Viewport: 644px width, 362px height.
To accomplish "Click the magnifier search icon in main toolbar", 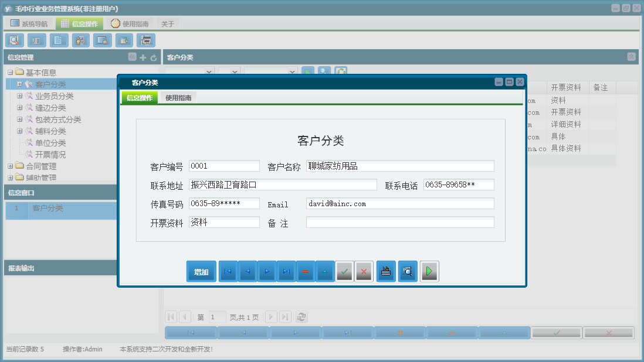I will (15, 40).
